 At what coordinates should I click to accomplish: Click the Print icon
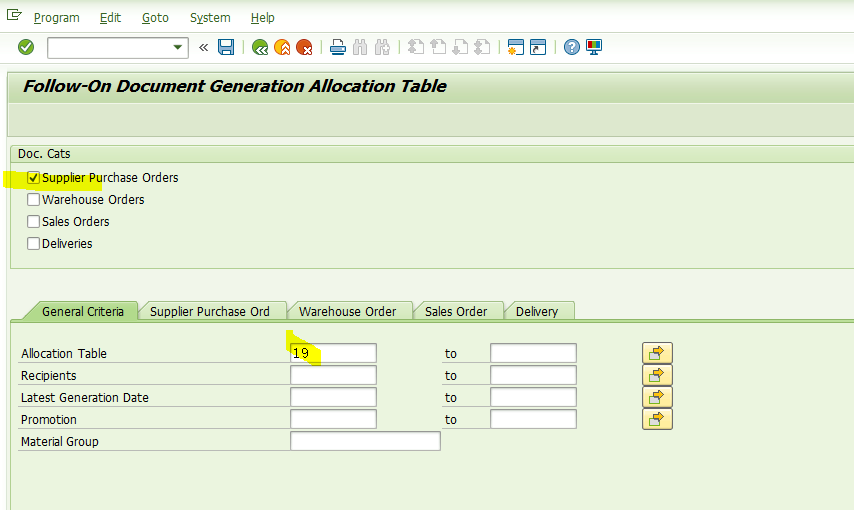(x=338, y=47)
